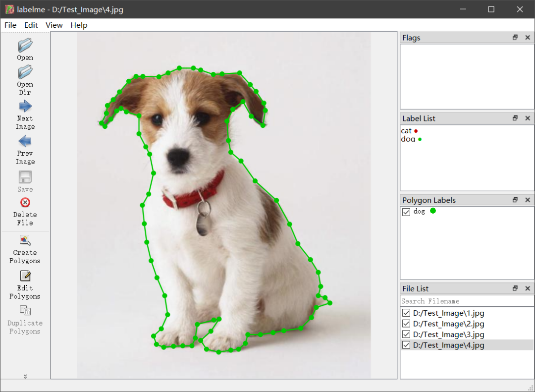
Task: Close the Label List panel
Action: [x=528, y=118]
